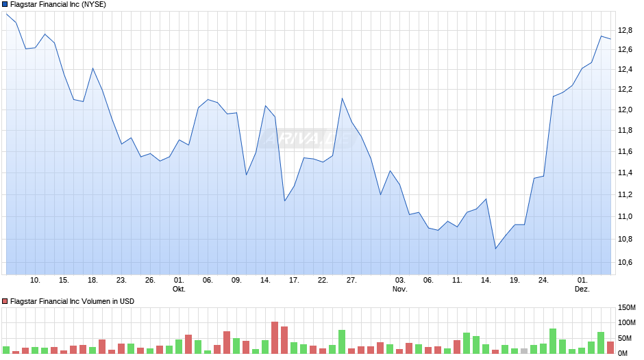The image size is (644, 360).
Task: Click the 12,4 price axis label
Action: [625, 69]
